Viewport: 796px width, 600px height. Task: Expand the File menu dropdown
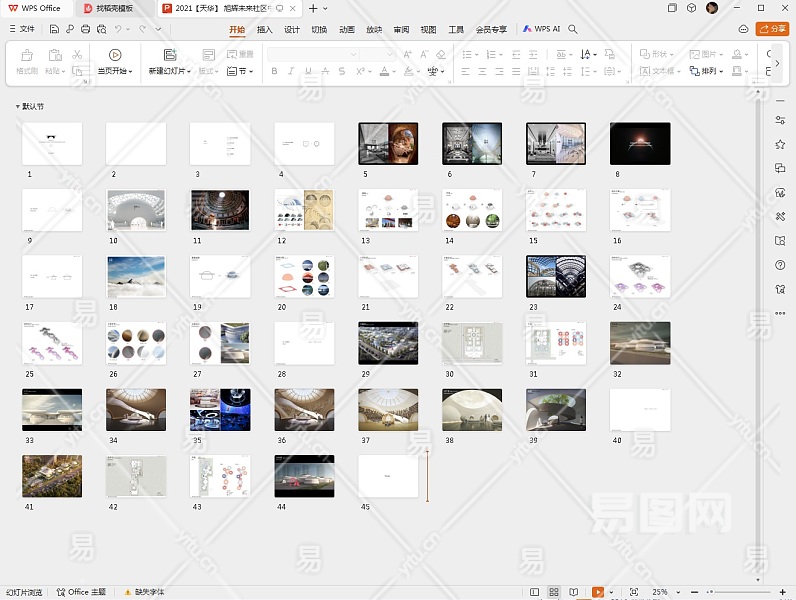pyautogui.click(x=28, y=30)
